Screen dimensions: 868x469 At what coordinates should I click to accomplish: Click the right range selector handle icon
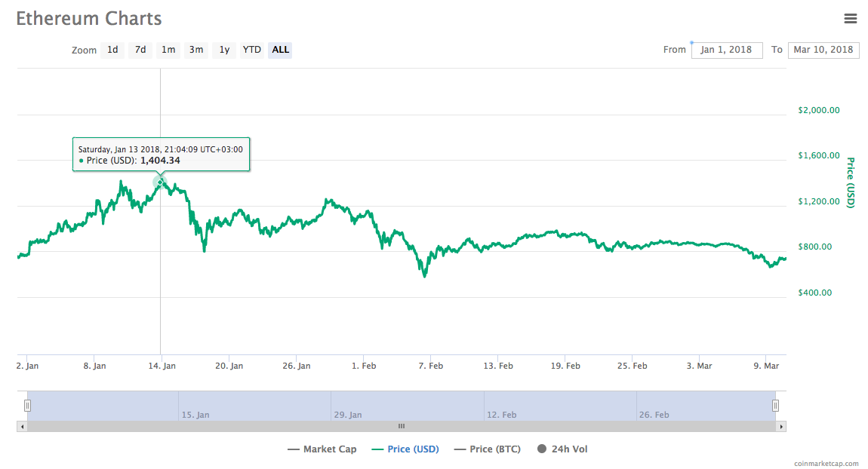(775, 405)
